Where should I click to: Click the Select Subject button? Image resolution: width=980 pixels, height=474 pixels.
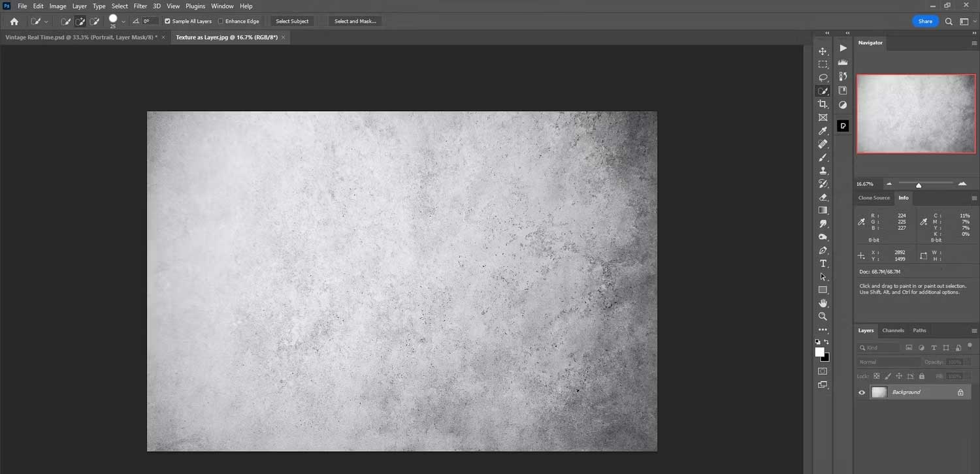point(292,21)
